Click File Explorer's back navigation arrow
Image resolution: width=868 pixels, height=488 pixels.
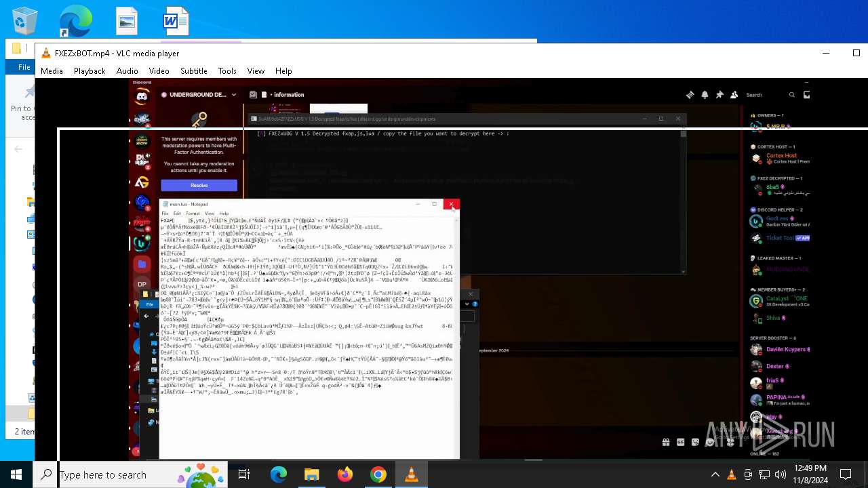[x=18, y=148]
